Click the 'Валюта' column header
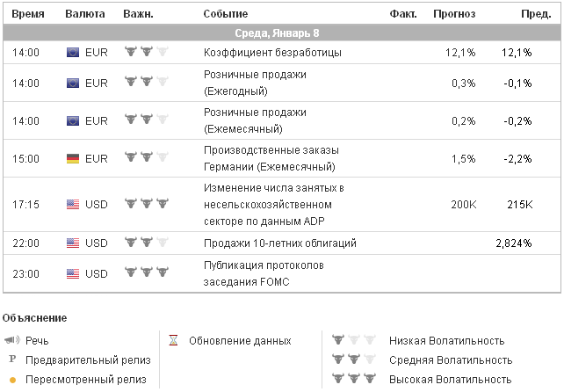This screenshot has width=564, height=392. click(85, 14)
